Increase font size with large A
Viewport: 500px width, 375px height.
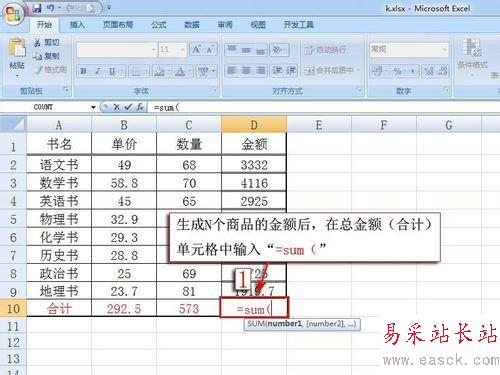click(196, 50)
